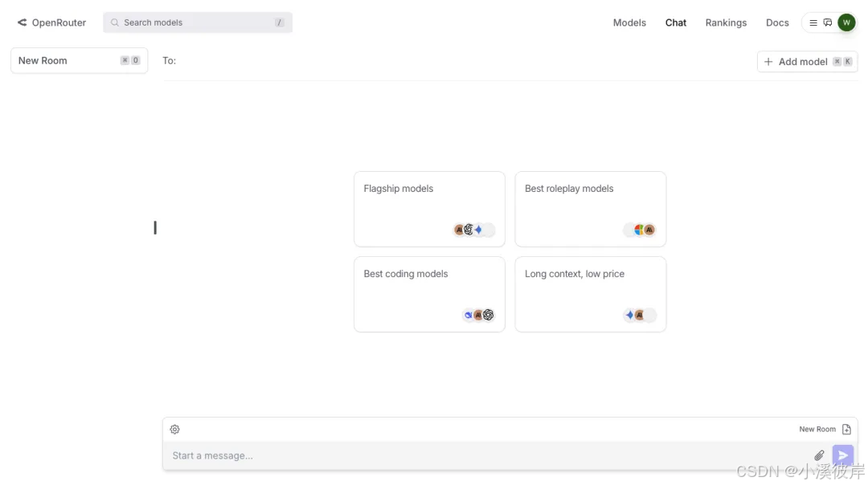
Task: Choose the Long context, low price card
Action: point(591,294)
